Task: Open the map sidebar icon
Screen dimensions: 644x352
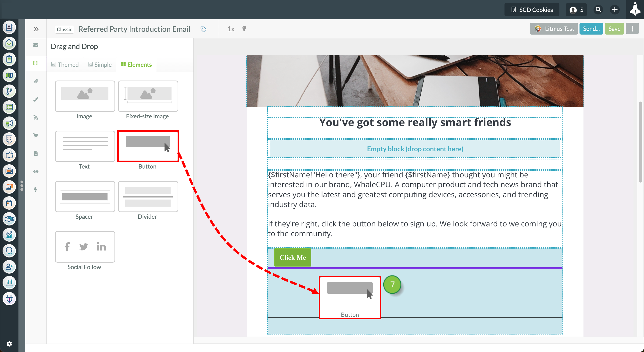Action: point(9,75)
